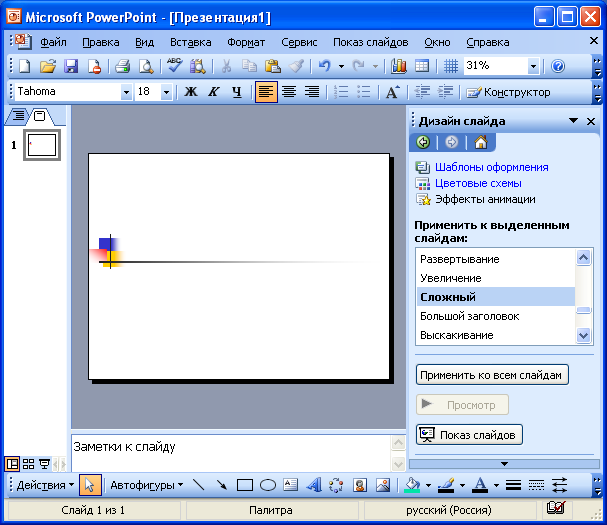Select the Rectangle drawing tool
Viewport: 607px width, 525px height.
[x=245, y=485]
